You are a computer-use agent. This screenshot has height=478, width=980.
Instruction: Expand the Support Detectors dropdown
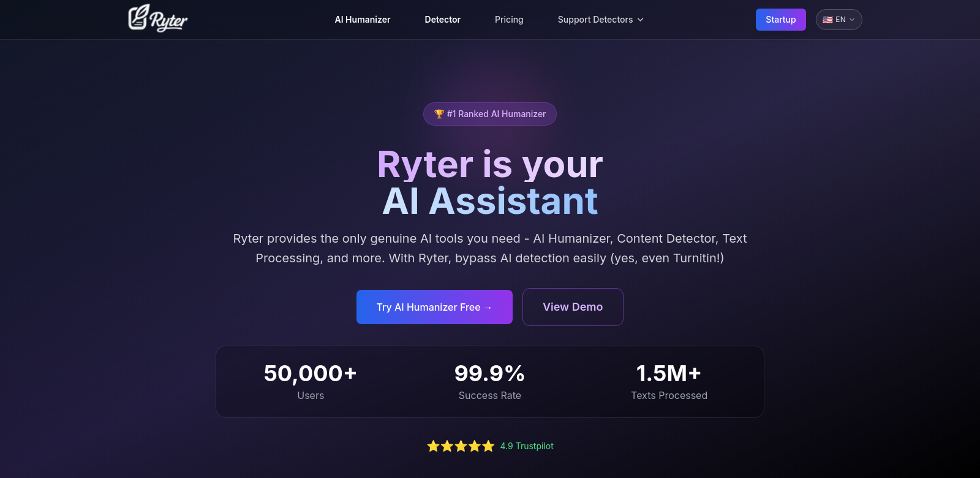(600, 20)
